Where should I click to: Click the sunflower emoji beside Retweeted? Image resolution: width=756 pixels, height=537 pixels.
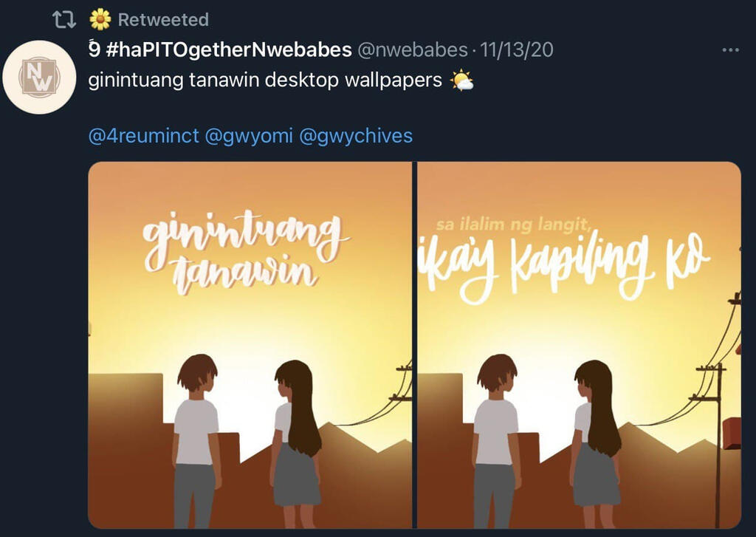100,19
